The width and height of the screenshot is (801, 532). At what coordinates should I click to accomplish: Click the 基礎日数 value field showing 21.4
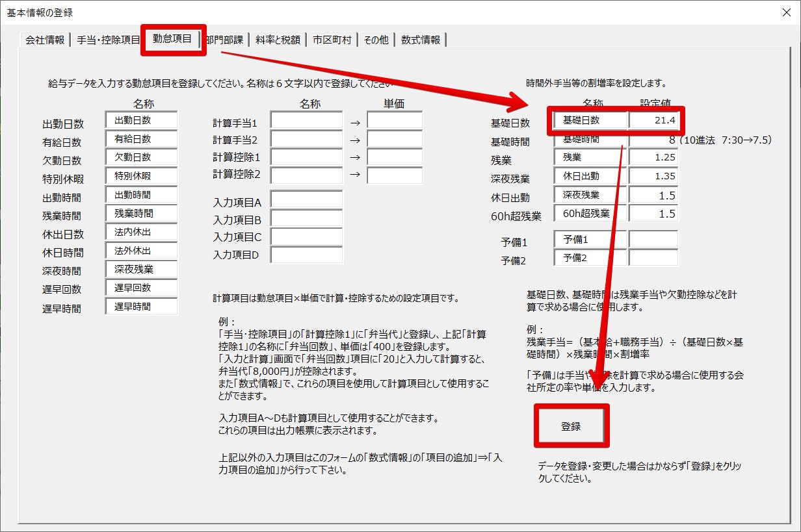pyautogui.click(x=653, y=121)
